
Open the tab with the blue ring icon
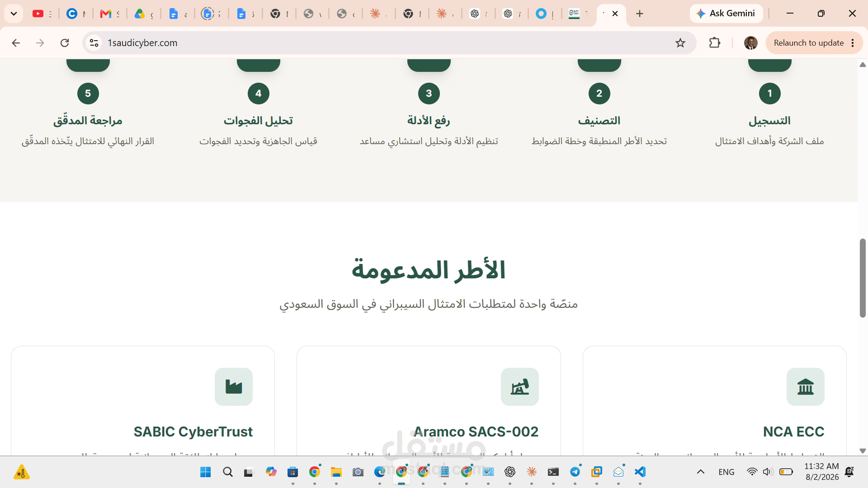coord(541,14)
